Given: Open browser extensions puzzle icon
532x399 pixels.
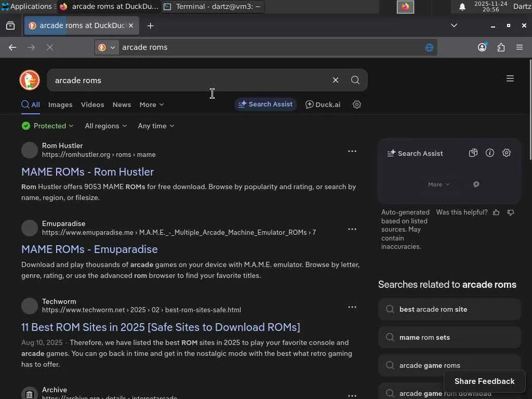Looking at the screenshot, I should pyautogui.click(x=501, y=47).
